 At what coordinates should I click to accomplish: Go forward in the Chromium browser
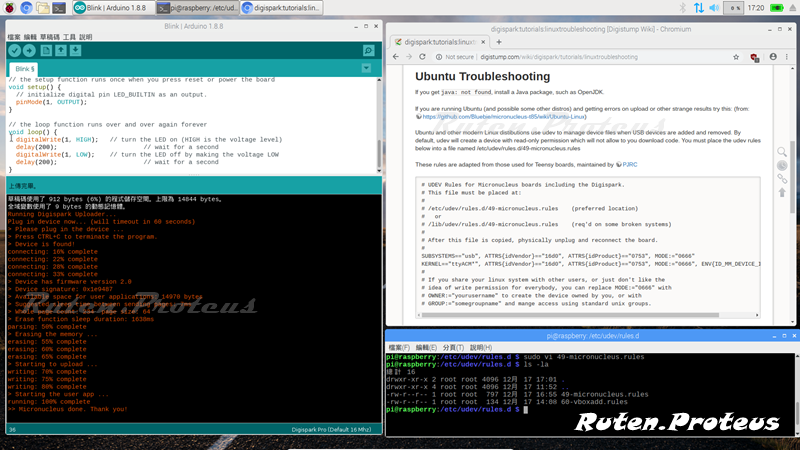pyautogui.click(x=409, y=57)
